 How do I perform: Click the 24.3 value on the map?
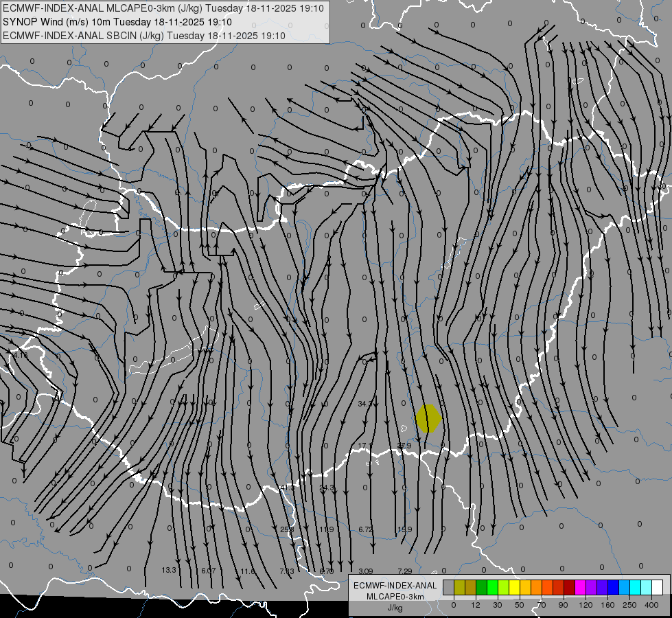(x=327, y=488)
